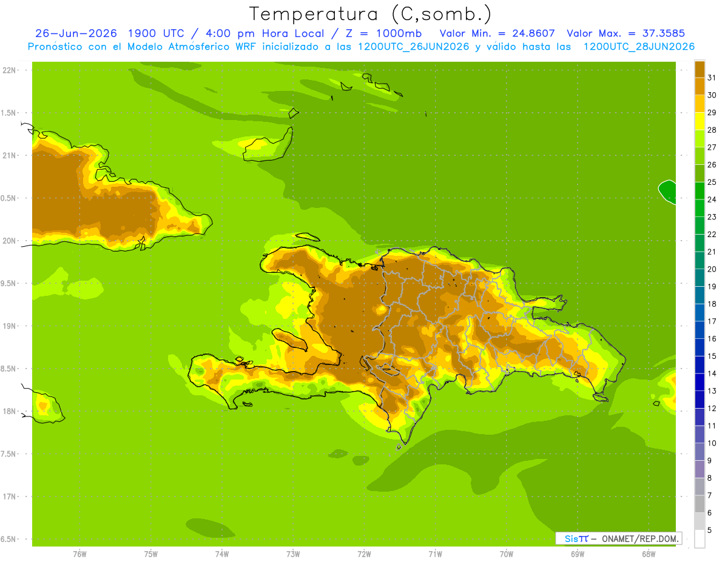Viewport: 728px width, 562px height.
Task: Click the mauve swatch between 8 and 9
Action: click(699, 469)
